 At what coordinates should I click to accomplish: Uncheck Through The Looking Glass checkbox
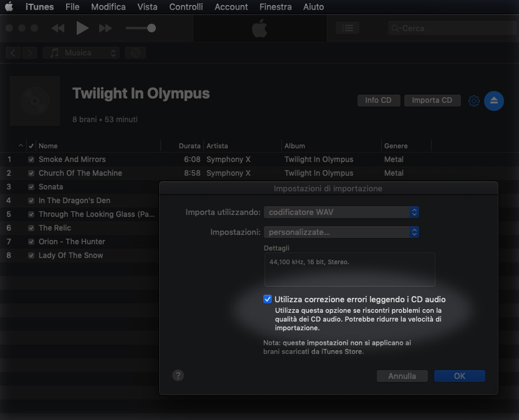click(31, 214)
